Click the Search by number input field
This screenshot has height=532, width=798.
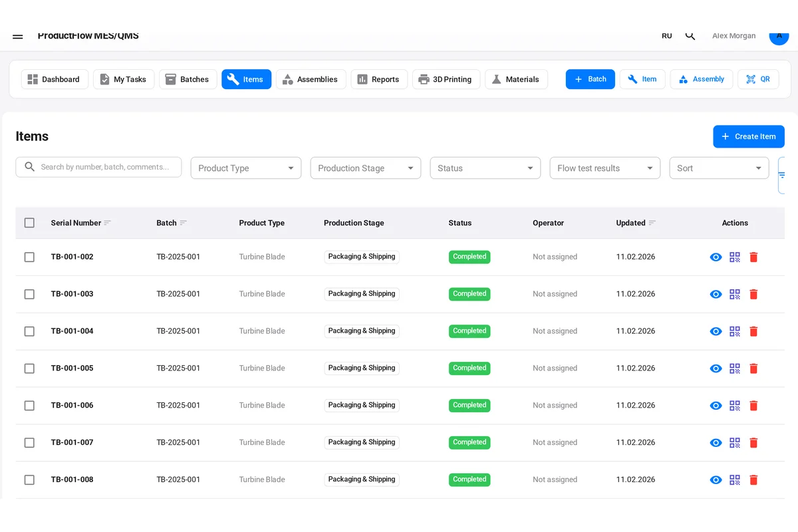point(98,167)
